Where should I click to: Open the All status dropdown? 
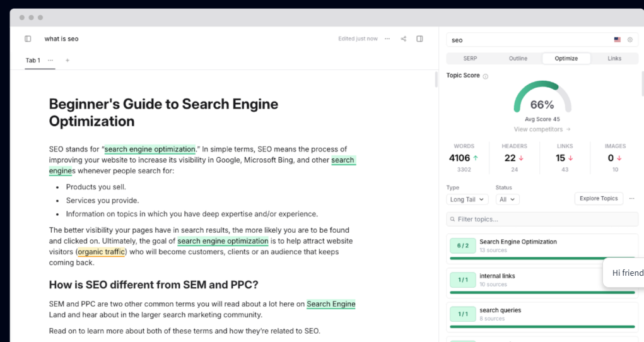(x=507, y=199)
